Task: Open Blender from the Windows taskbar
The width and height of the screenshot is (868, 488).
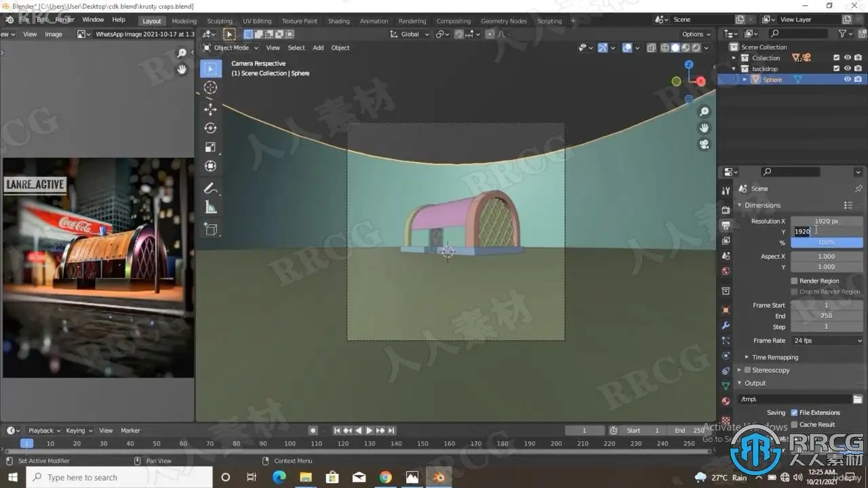Action: tap(439, 477)
